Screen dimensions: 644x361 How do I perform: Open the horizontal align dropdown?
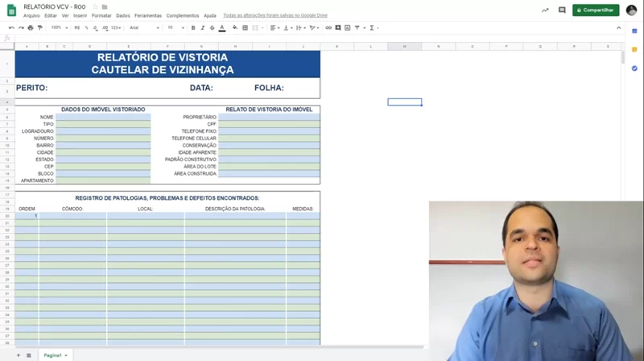coord(275,28)
